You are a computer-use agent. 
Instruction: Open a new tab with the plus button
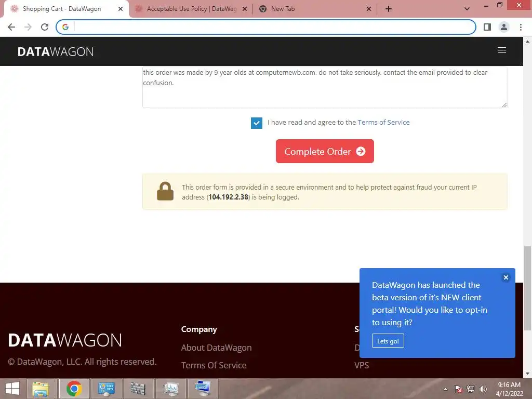(389, 9)
